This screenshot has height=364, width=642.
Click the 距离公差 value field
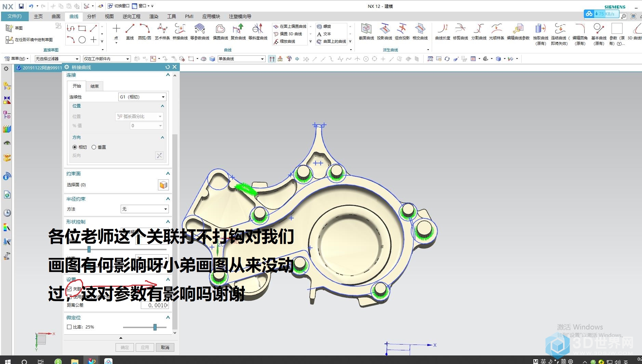(155, 305)
